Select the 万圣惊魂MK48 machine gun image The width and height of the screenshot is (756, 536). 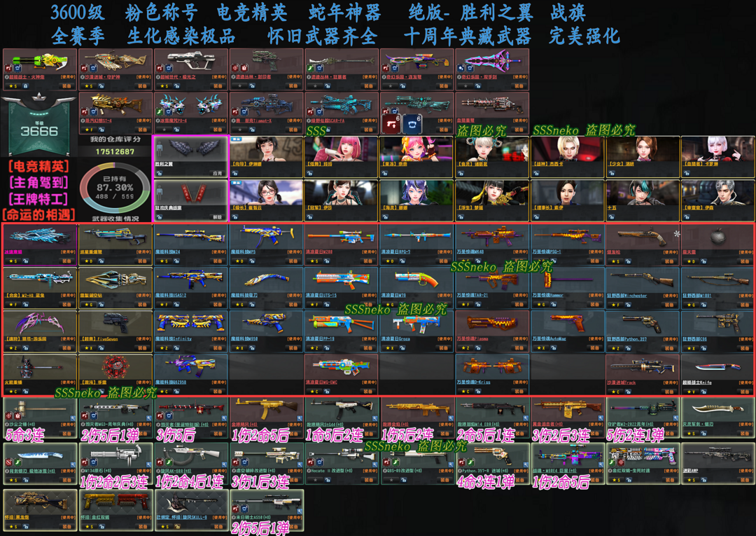(492, 236)
